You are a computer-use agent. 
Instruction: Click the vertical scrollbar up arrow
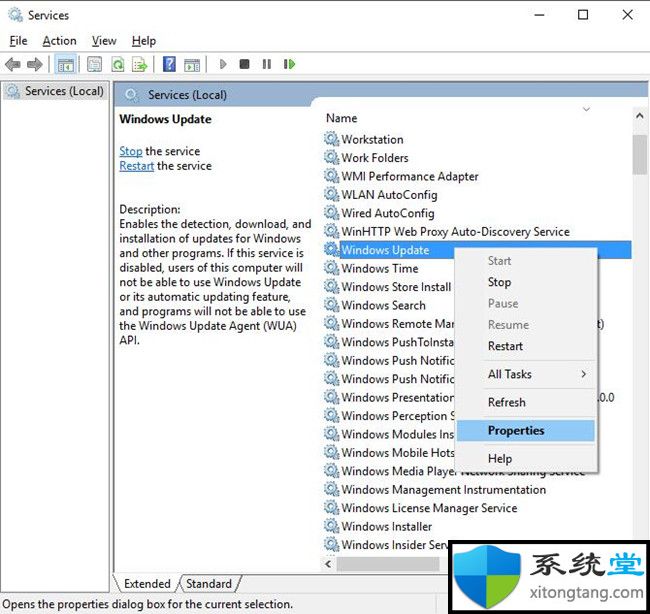tap(639, 116)
